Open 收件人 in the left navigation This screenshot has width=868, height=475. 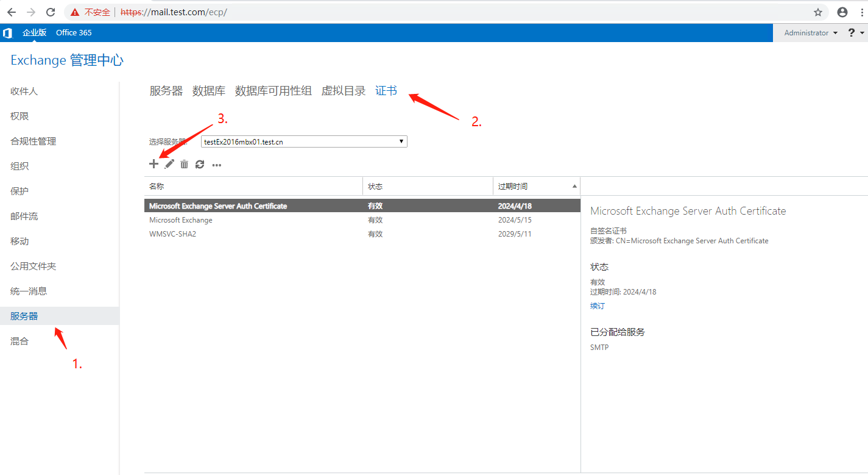pos(24,91)
